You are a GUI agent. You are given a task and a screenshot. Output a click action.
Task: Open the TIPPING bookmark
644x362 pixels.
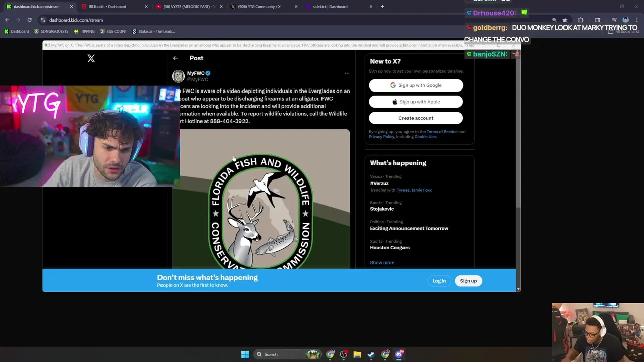click(x=84, y=31)
